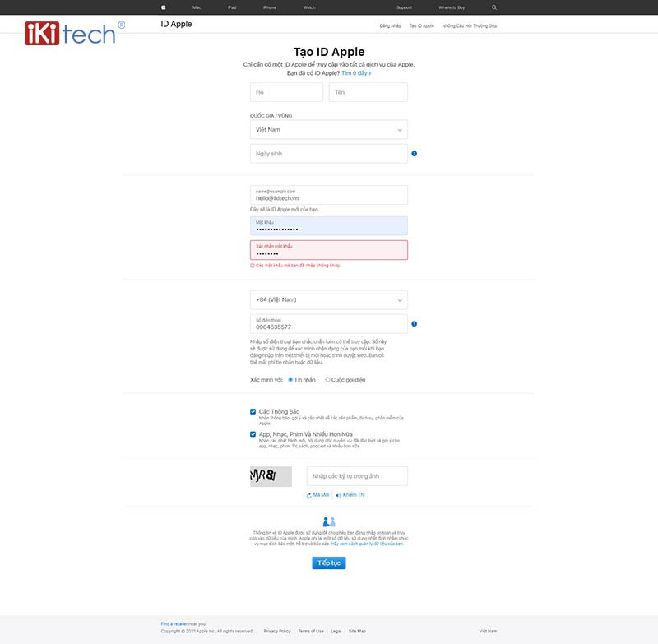The height and width of the screenshot is (644, 658).
Task: Click the Apple logo in navigation bar
Action: tap(163, 7)
